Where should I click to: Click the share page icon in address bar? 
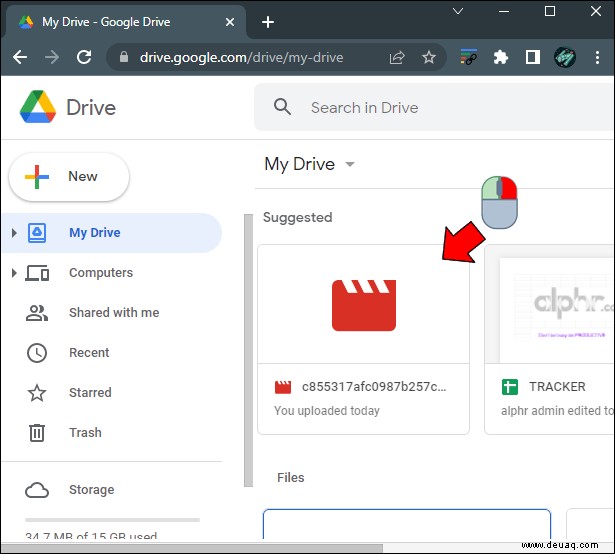coord(397,58)
